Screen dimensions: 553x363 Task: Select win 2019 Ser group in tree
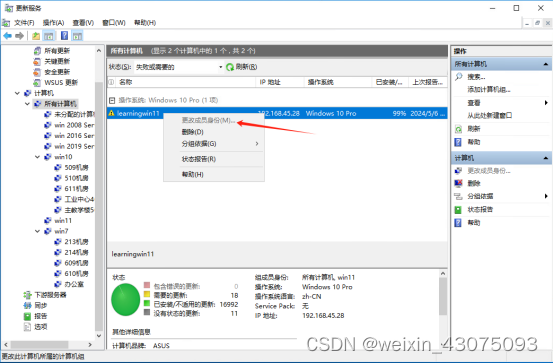pyautogui.click(x=74, y=146)
